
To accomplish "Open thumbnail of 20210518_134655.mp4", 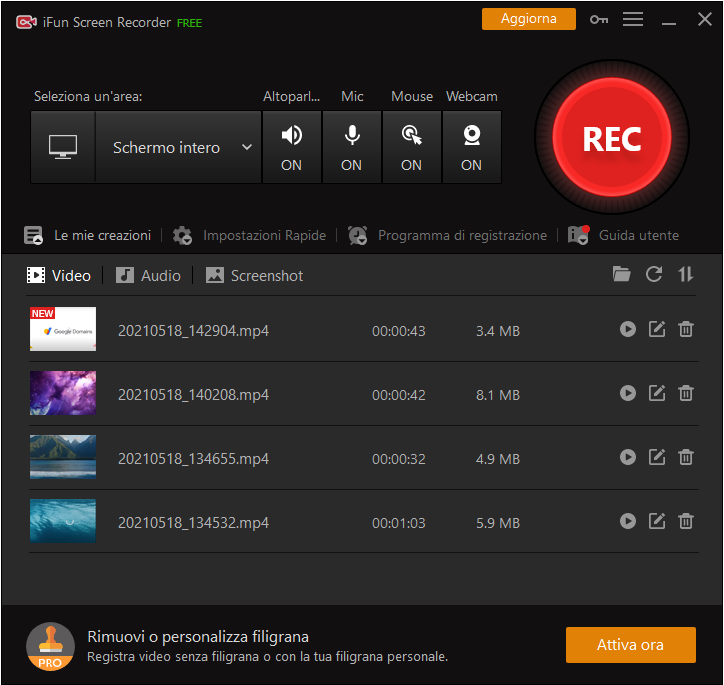I will coord(63,457).
